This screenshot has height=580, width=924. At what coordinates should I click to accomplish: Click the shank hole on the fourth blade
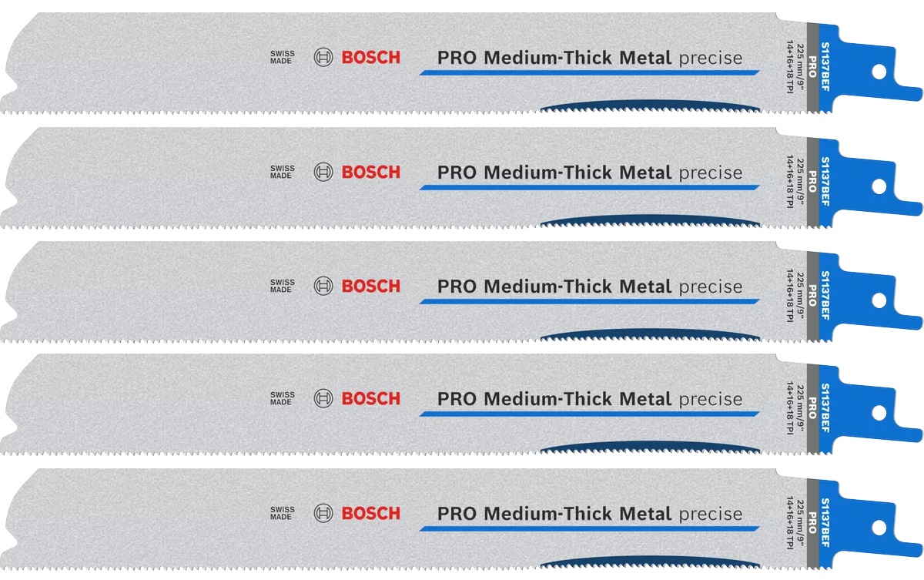pos(879,414)
